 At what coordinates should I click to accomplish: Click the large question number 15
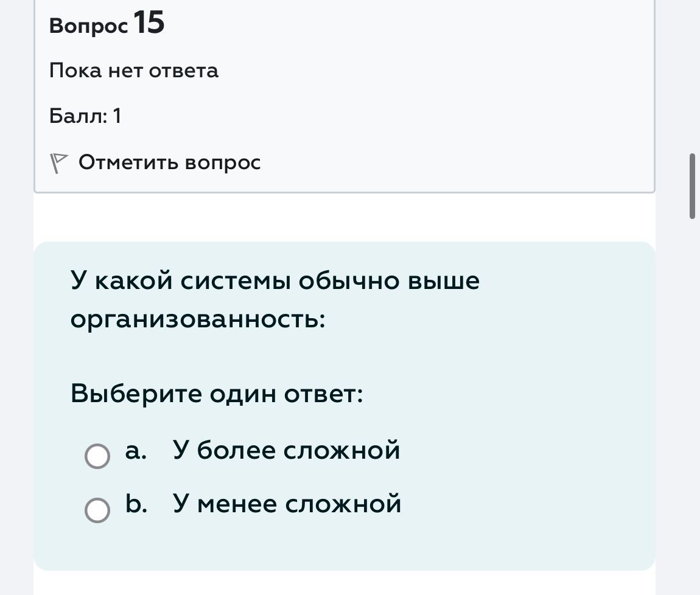coord(149,23)
